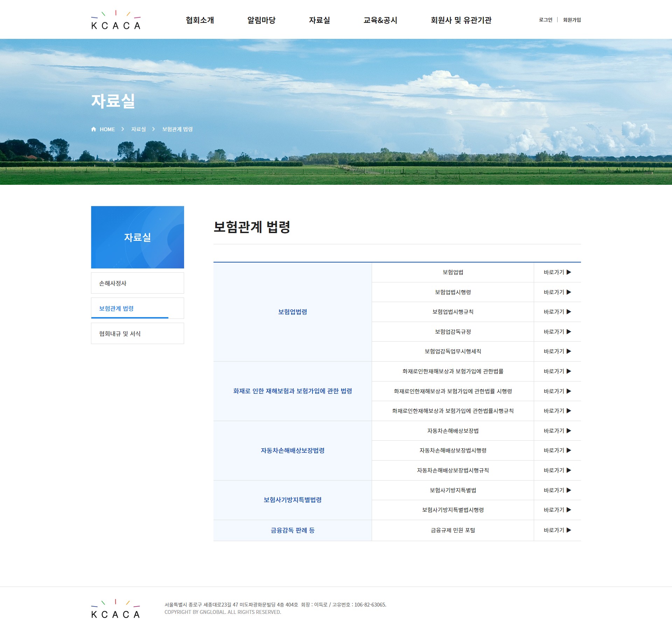Screen dimensions: 672x630
Task: Click the 보험관계 법령 page heading
Action: [252, 227]
